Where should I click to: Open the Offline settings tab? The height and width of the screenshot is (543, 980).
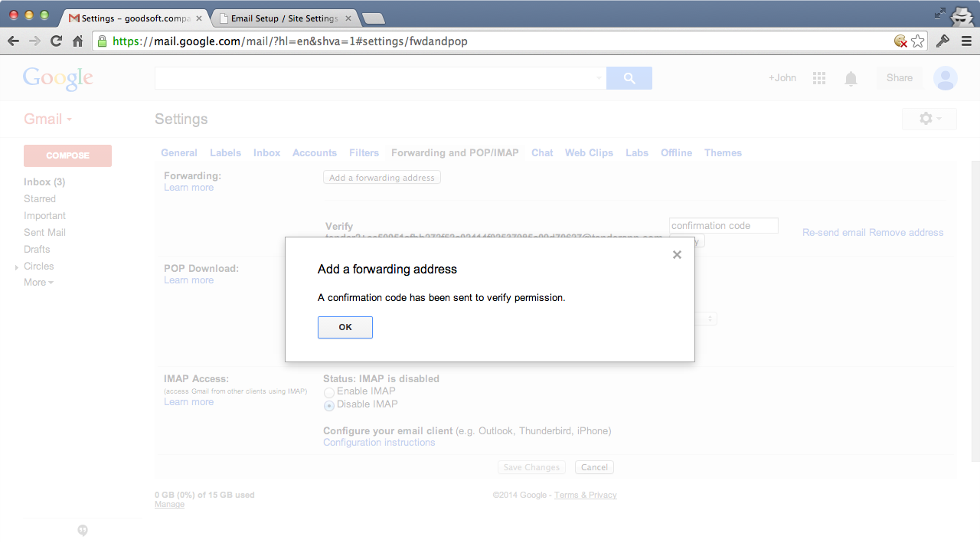[676, 152]
